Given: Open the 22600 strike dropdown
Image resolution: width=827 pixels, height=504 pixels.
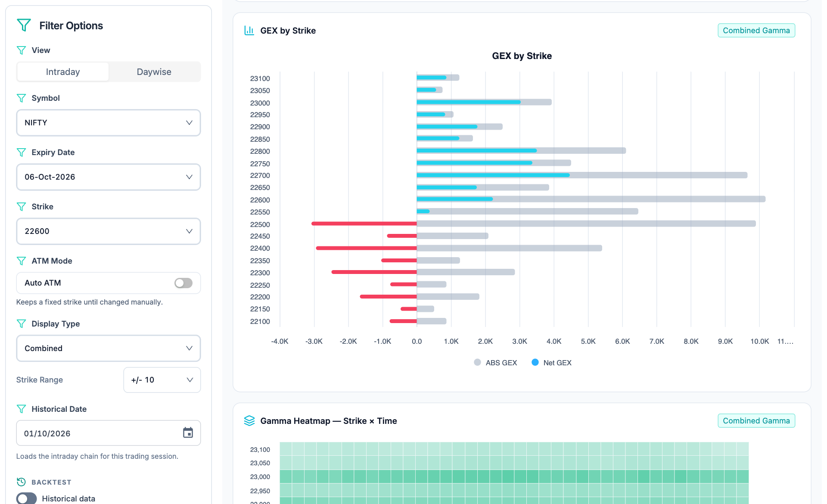Looking at the screenshot, I should (x=109, y=231).
